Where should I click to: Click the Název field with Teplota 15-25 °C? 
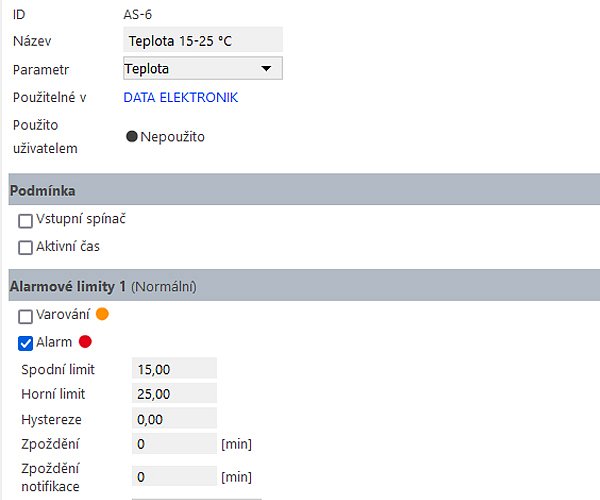click(x=202, y=41)
